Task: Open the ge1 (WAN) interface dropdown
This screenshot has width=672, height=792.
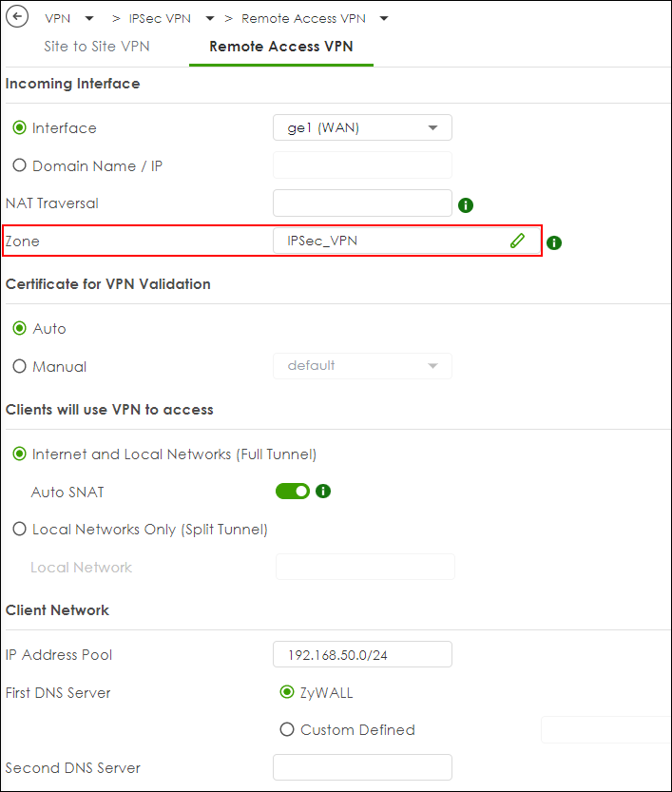Action: [362, 127]
